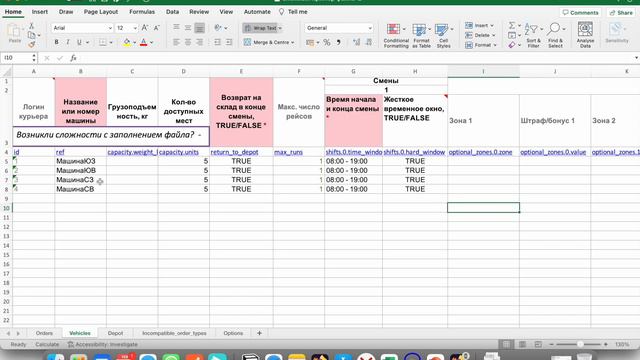This screenshot has width=640, height=360.
Task: Click the Format as Table icon
Action: coord(421,36)
